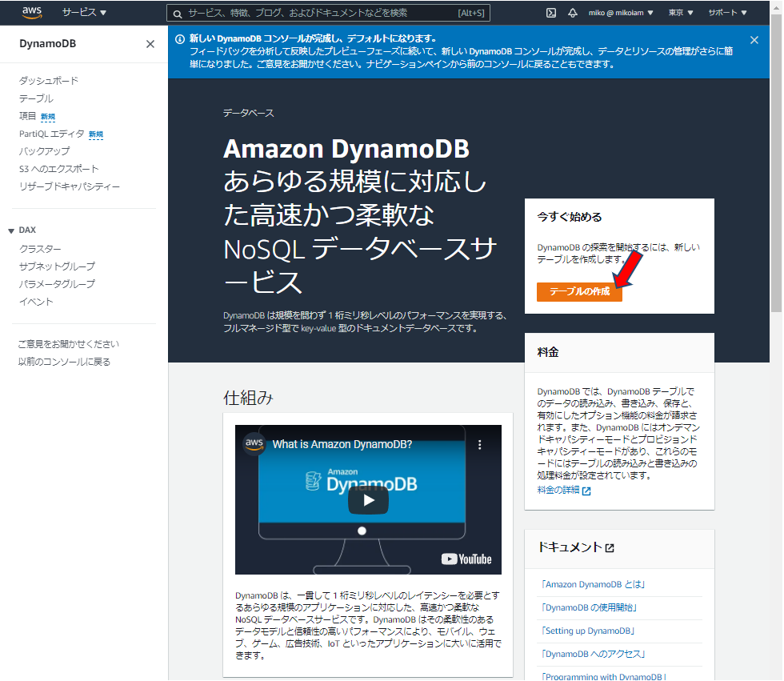
Task: Open the notifications bell icon
Action: [x=573, y=13]
